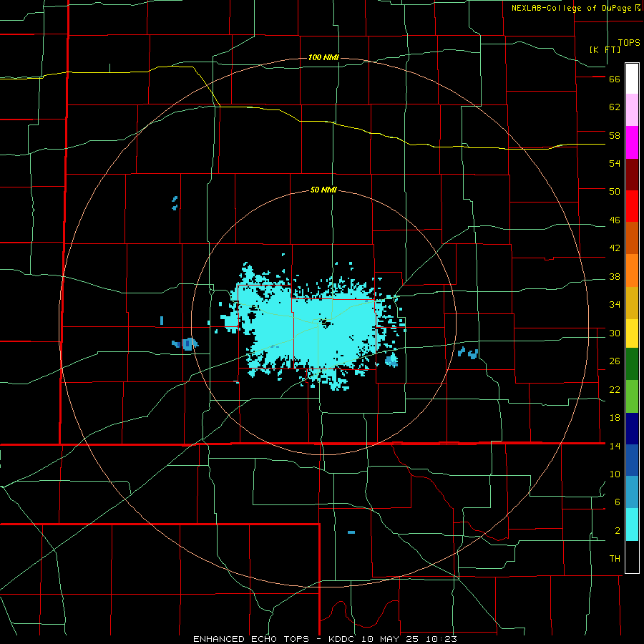This screenshot has height=644, width=644.
Task: Click the '50 NMI' range ring label
Action: (x=323, y=190)
